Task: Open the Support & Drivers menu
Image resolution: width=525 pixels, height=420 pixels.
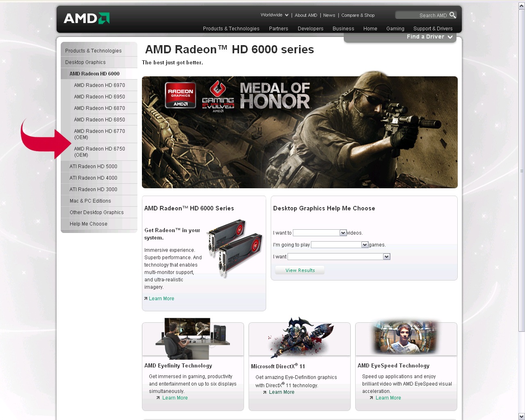Action: [x=433, y=29]
